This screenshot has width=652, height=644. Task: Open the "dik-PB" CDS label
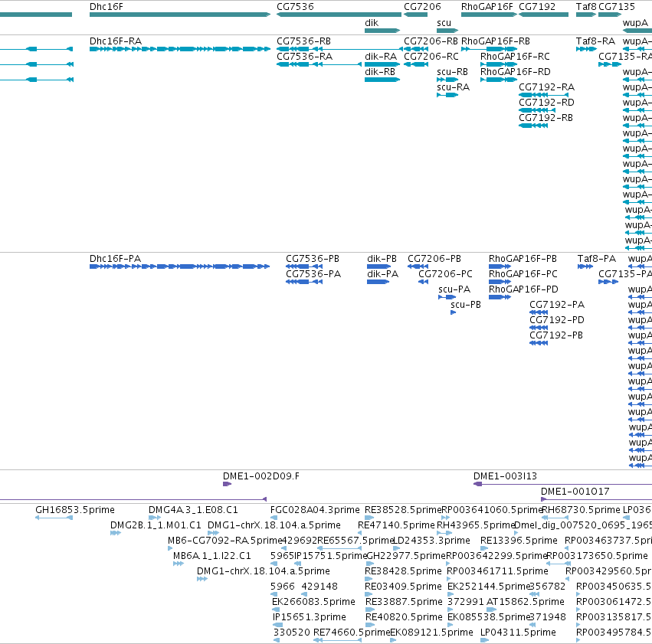pyautogui.click(x=382, y=259)
